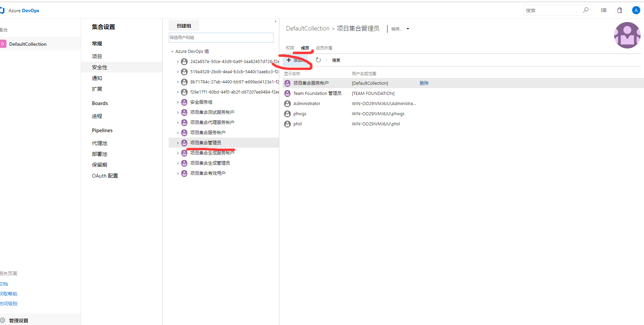Collapse the Azure DevOps 组 section
This screenshot has height=325, width=644.
pyautogui.click(x=172, y=52)
